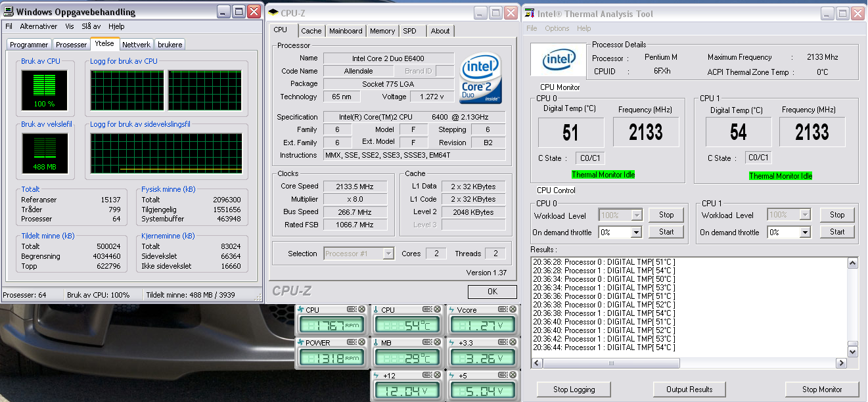Open CPU 1 On demand throttle dropdown
This screenshot has height=402, width=868.
pos(805,232)
